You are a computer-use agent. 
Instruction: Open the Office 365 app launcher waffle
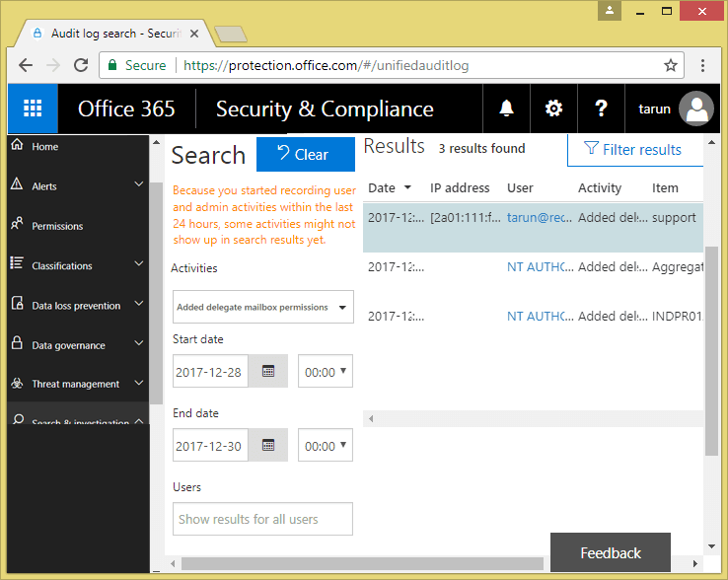[x=33, y=109]
